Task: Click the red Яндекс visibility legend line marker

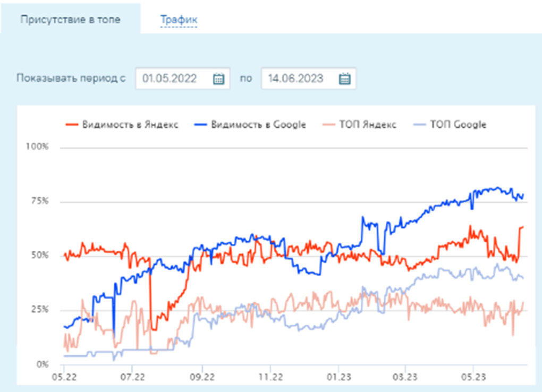Action: click(72, 124)
